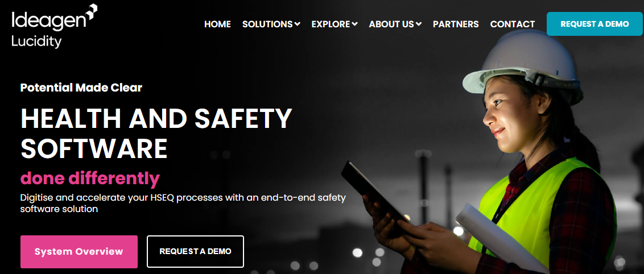Open the SOLUTIONS menu item

pyautogui.click(x=267, y=24)
